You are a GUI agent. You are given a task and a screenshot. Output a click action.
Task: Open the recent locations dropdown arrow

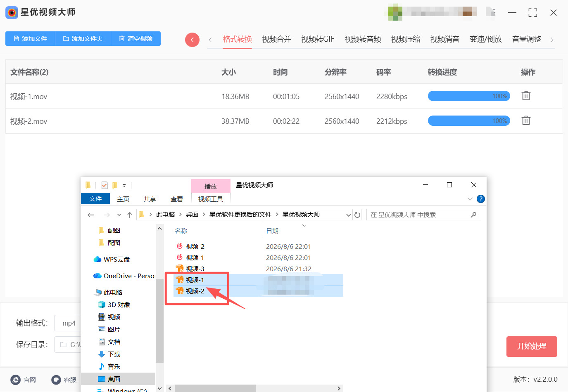pos(119,215)
